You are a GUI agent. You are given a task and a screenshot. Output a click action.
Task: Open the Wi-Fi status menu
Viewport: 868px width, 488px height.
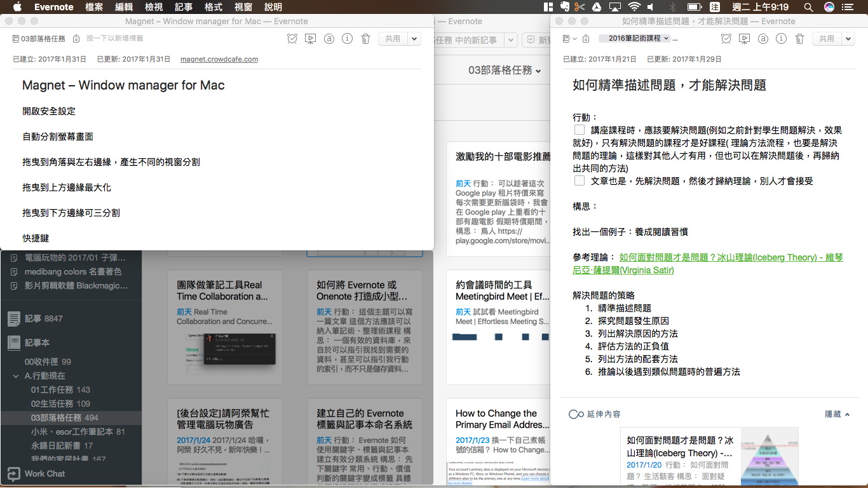coord(634,7)
